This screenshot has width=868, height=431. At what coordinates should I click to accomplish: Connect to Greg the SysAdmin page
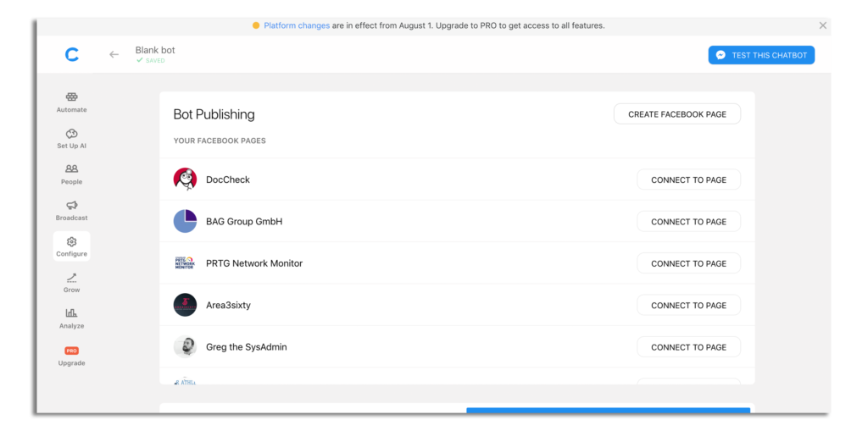coord(688,347)
